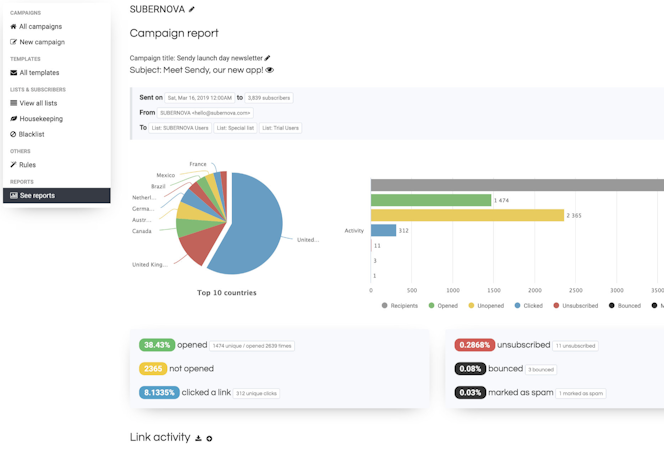Click the Campaign report heading
Viewport: 664px width, 450px height.
(x=174, y=33)
